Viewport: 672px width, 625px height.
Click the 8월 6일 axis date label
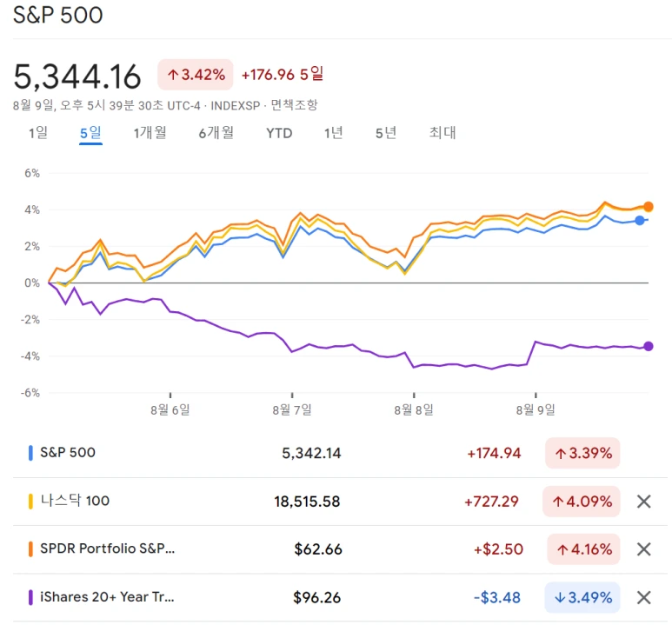click(170, 409)
